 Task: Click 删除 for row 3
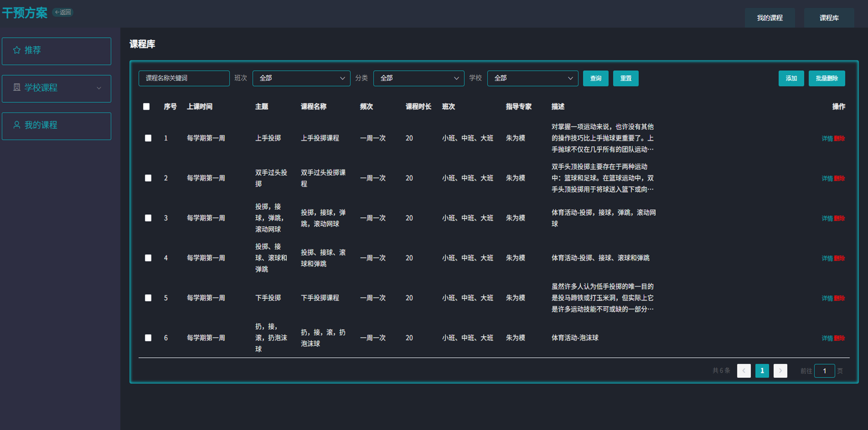839,218
